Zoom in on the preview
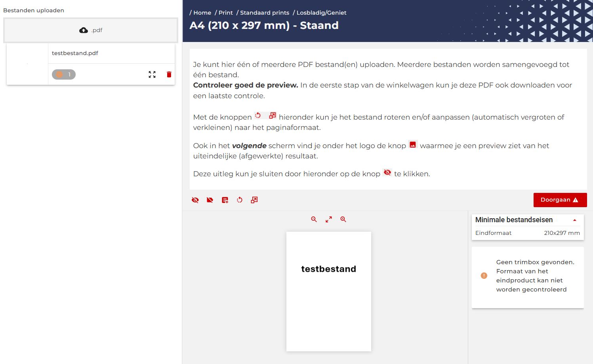The width and height of the screenshot is (593, 364). click(x=343, y=219)
